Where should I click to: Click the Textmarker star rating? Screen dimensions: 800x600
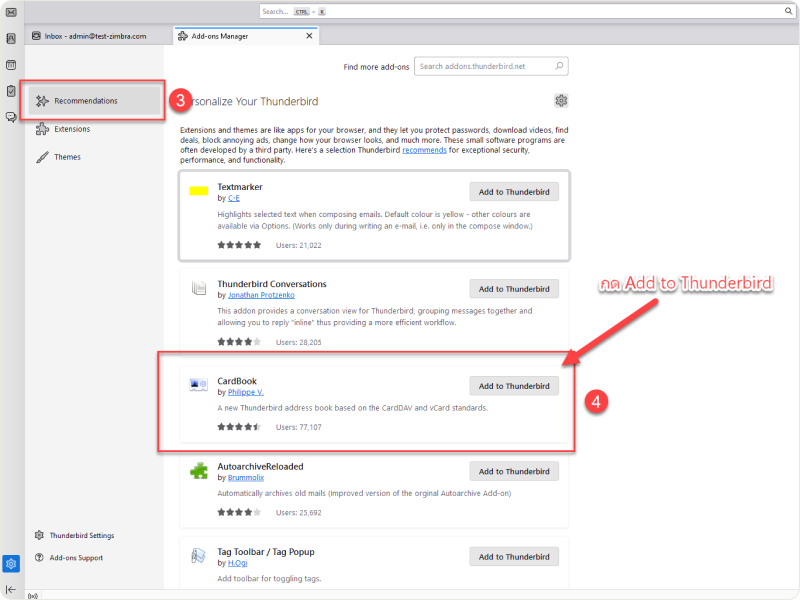click(239, 245)
